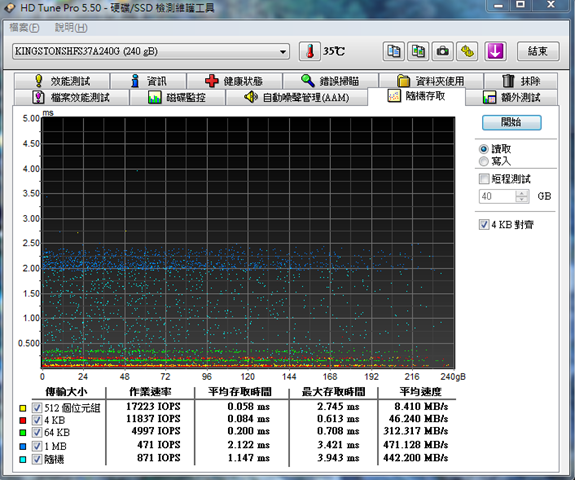Image resolution: width=575 pixels, height=480 pixels.
Task: Open the 說明 menu
Action: pos(71,28)
